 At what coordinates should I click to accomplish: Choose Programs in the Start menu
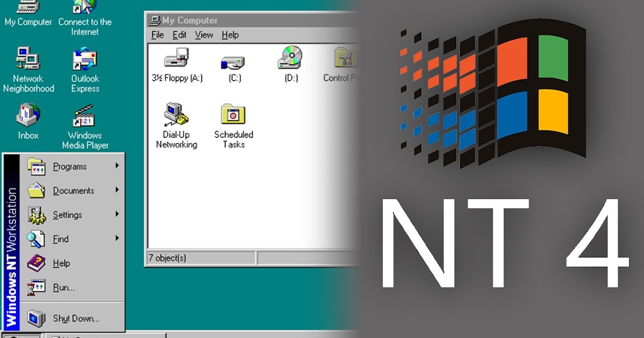coord(72,166)
